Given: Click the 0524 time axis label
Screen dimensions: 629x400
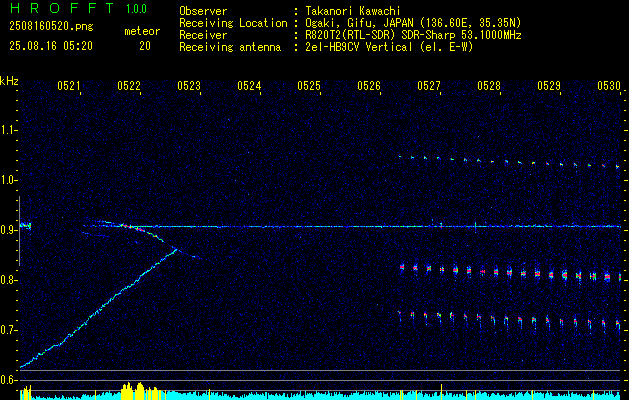Looking at the screenshot, I should point(249,85).
